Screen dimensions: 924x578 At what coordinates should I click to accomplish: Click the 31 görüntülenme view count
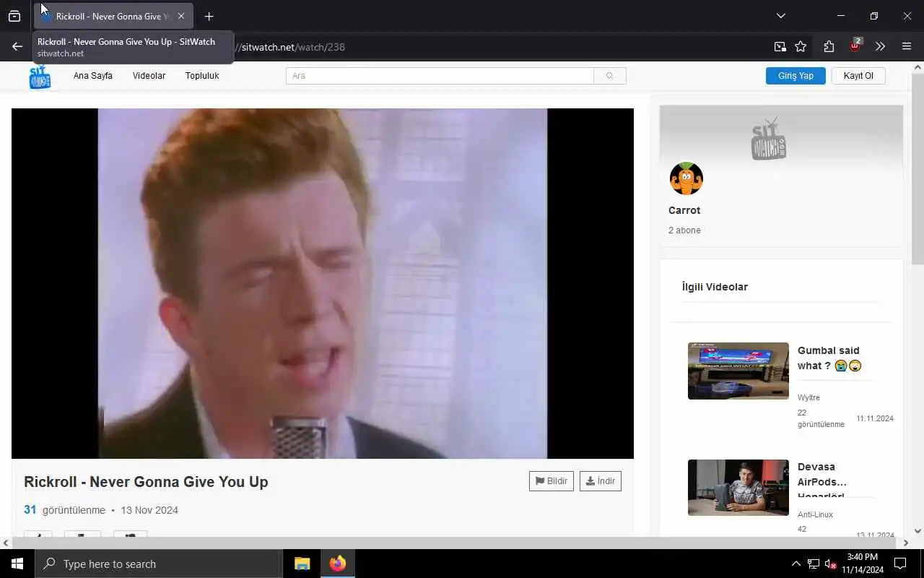(x=64, y=510)
